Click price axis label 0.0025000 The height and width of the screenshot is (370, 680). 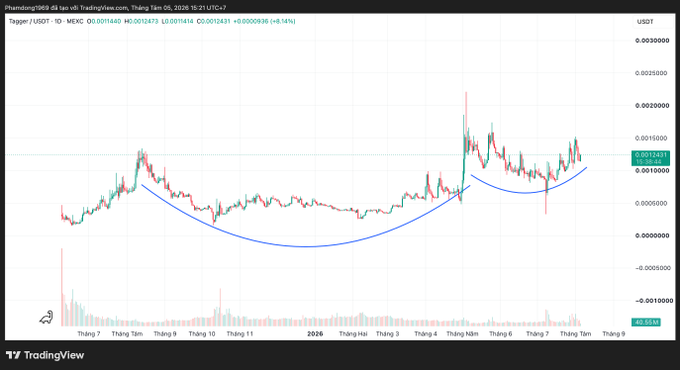pos(651,73)
